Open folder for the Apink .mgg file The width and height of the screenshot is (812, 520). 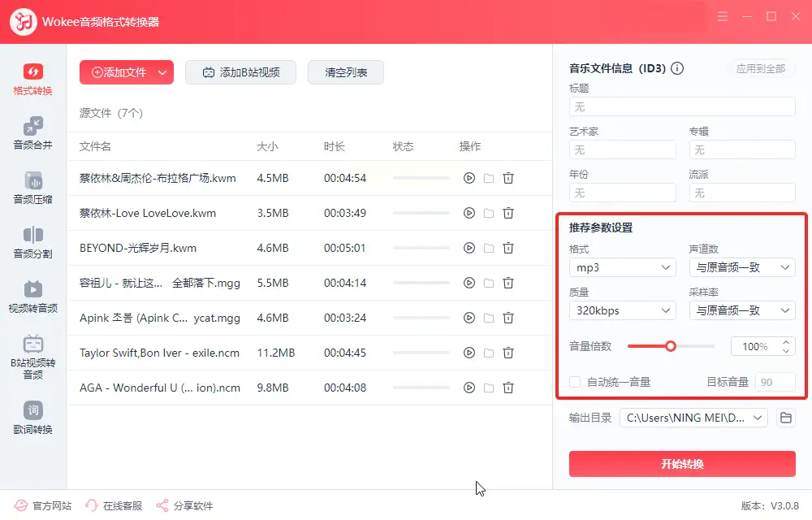[x=488, y=318]
